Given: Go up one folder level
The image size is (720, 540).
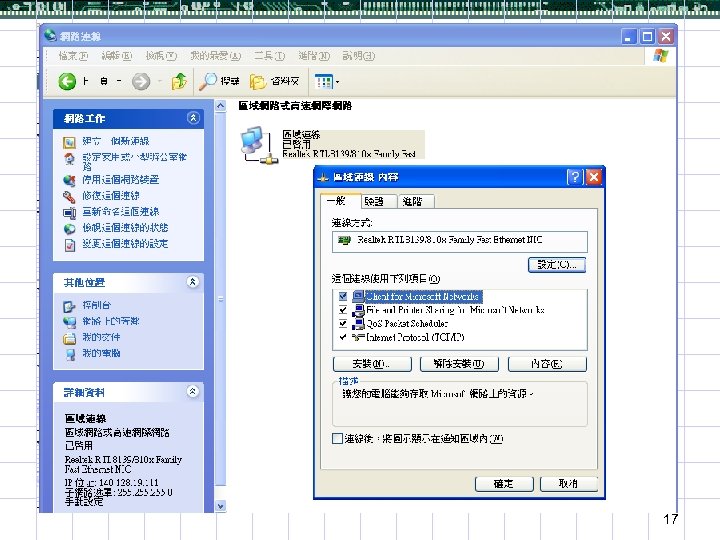Looking at the screenshot, I should (x=179, y=81).
